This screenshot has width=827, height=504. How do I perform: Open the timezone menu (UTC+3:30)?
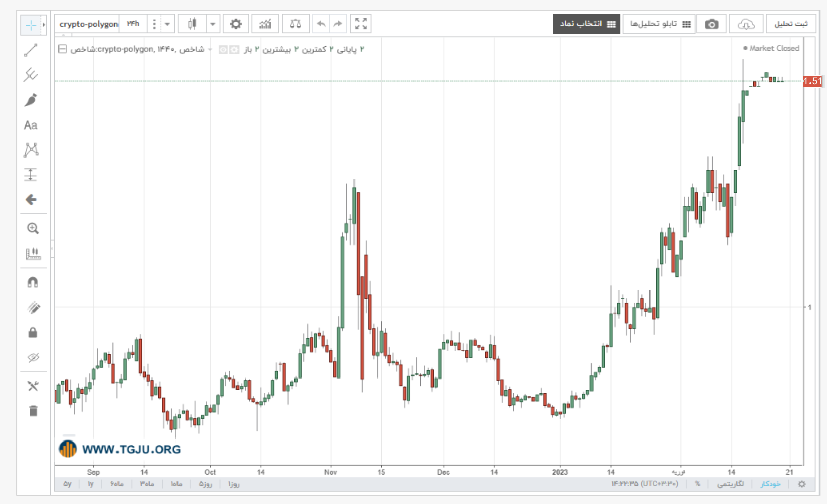coord(644,484)
